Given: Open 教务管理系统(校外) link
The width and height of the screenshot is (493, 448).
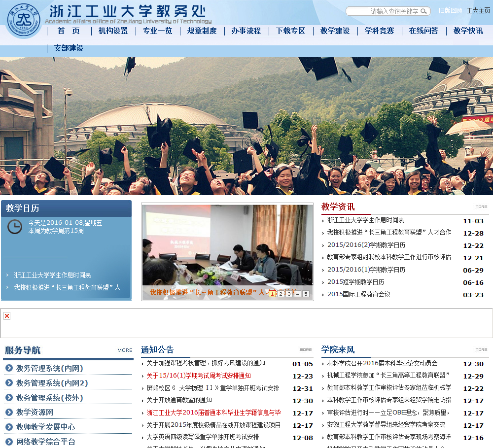Looking at the screenshot, I should 50,398.
